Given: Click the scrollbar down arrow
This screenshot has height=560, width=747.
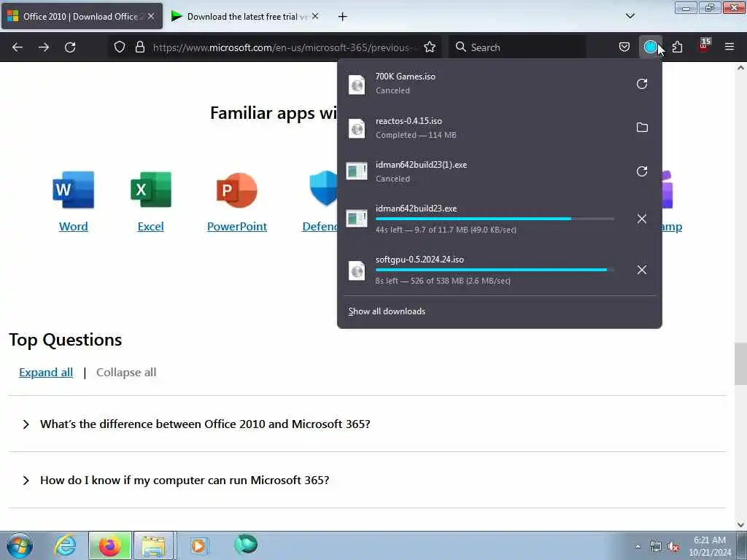Looking at the screenshot, I should (x=740, y=524).
